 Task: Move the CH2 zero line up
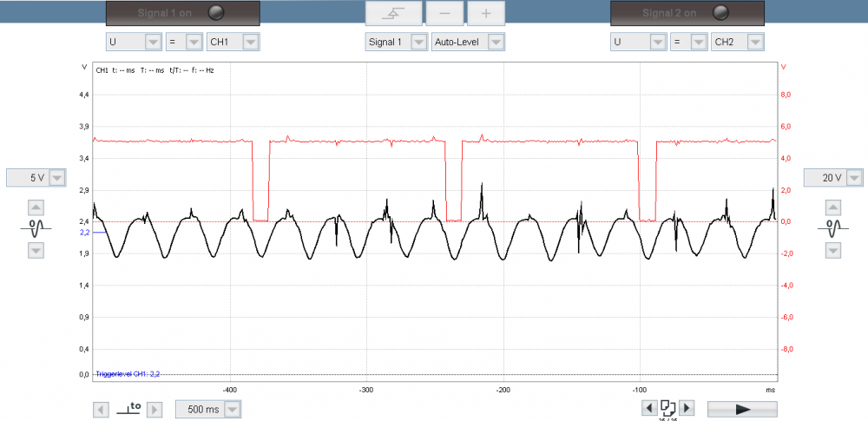pyautogui.click(x=832, y=207)
